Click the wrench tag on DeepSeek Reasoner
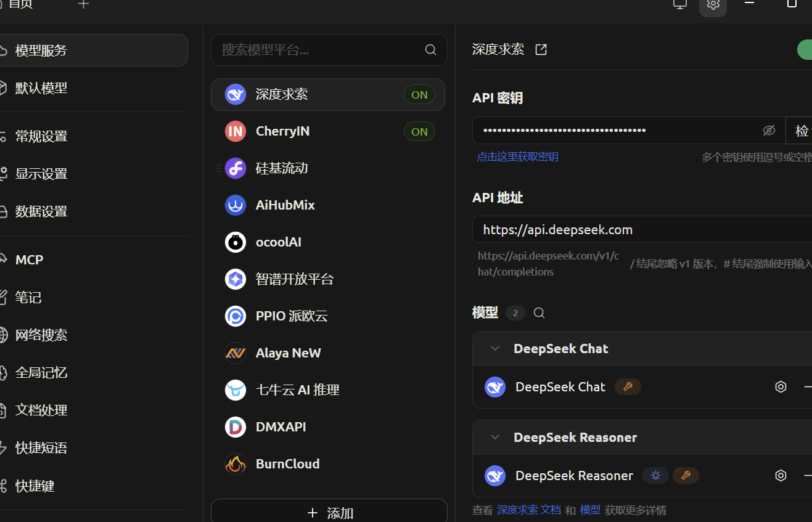The image size is (812, 522). pos(686,476)
